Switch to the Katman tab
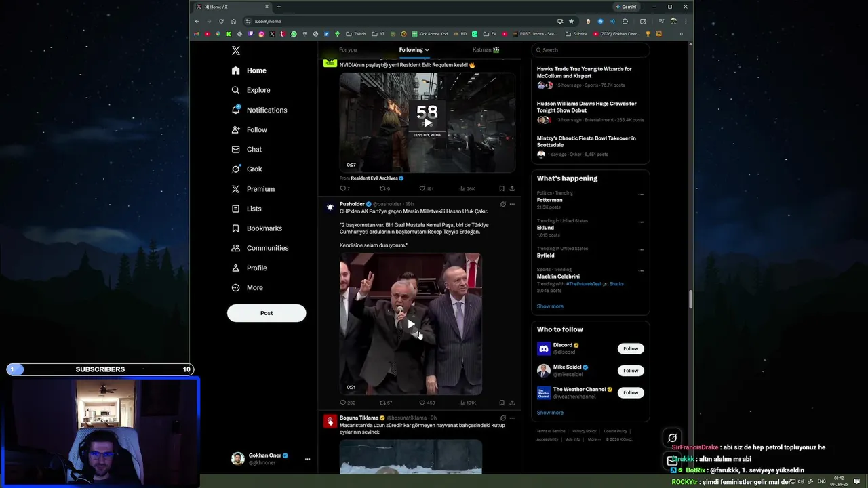Image resolution: width=868 pixels, height=488 pixels. 486,49
